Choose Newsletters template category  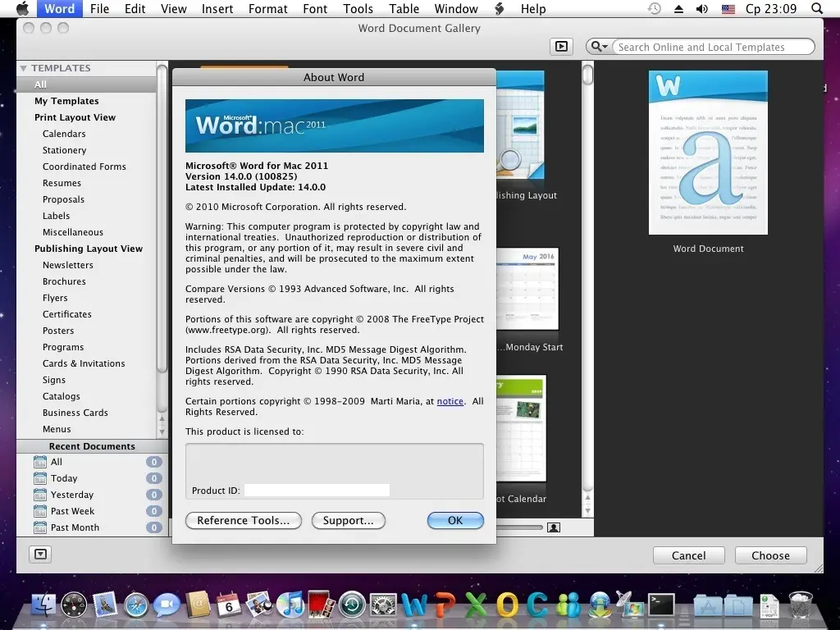tap(68, 265)
